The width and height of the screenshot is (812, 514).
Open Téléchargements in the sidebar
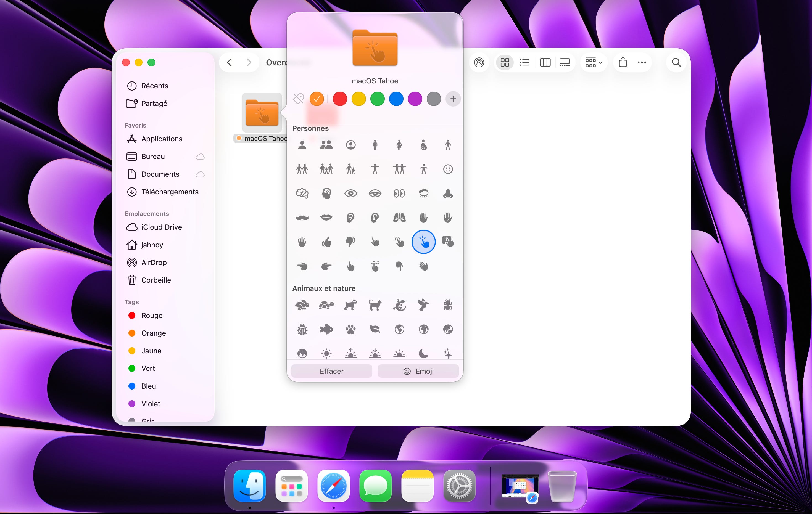tap(170, 192)
